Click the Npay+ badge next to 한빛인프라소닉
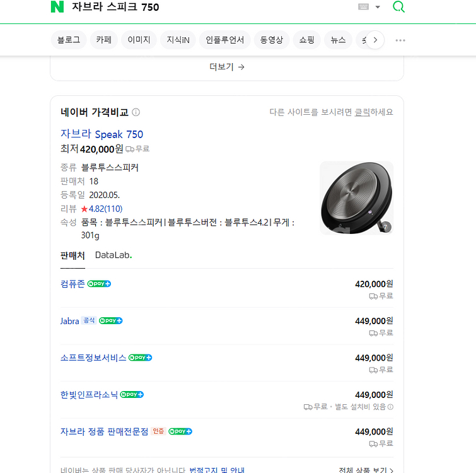Viewport: 476px width, 473px height. click(x=132, y=395)
